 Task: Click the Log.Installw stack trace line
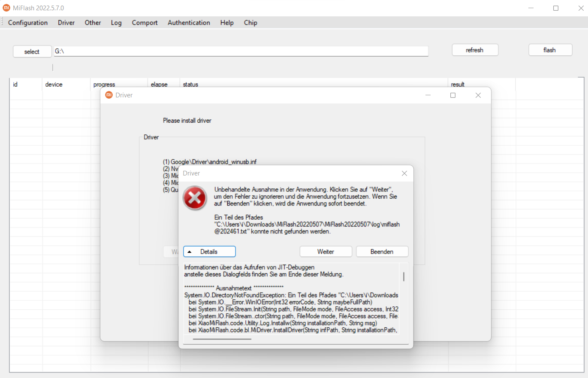click(283, 323)
